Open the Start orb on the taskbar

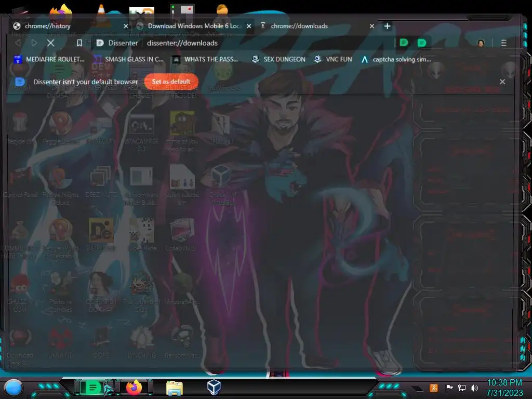click(14, 388)
